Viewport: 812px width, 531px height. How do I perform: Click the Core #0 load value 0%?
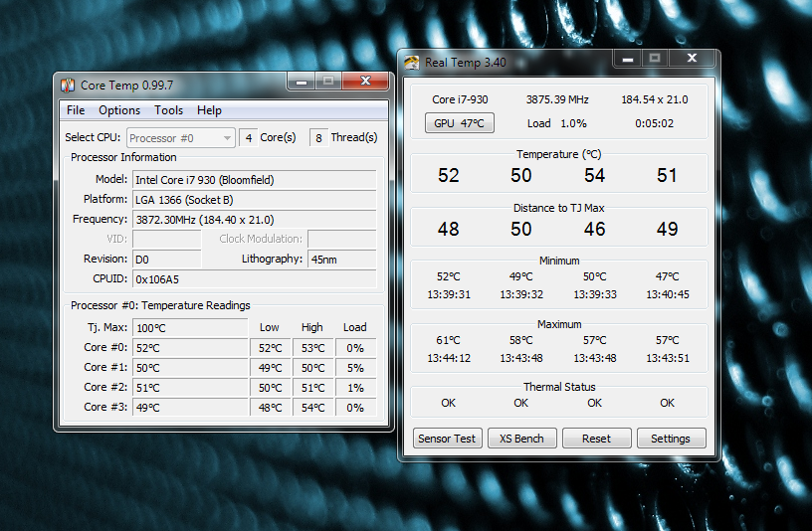tap(355, 348)
